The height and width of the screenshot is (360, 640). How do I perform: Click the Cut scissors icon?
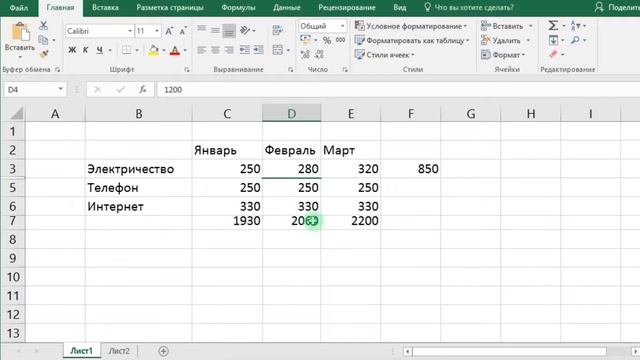tap(43, 26)
